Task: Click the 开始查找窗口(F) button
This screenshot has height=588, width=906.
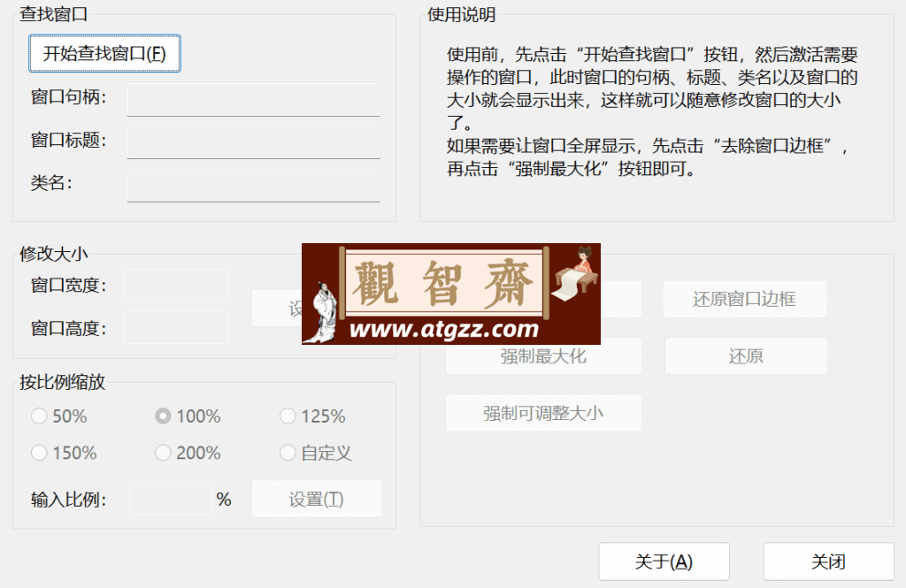Action: coord(104,54)
